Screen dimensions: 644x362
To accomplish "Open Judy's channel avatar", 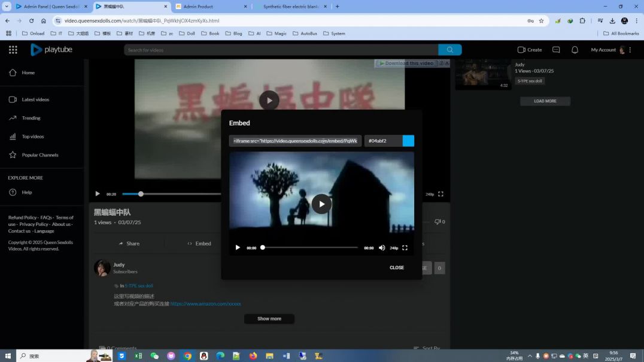I will point(102,268).
